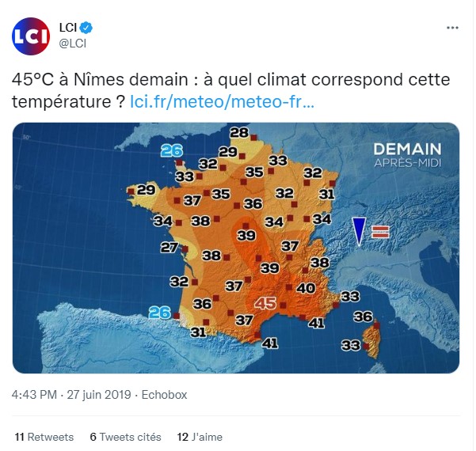
Task: View the 12 J'aime likes list
Action: (200, 437)
